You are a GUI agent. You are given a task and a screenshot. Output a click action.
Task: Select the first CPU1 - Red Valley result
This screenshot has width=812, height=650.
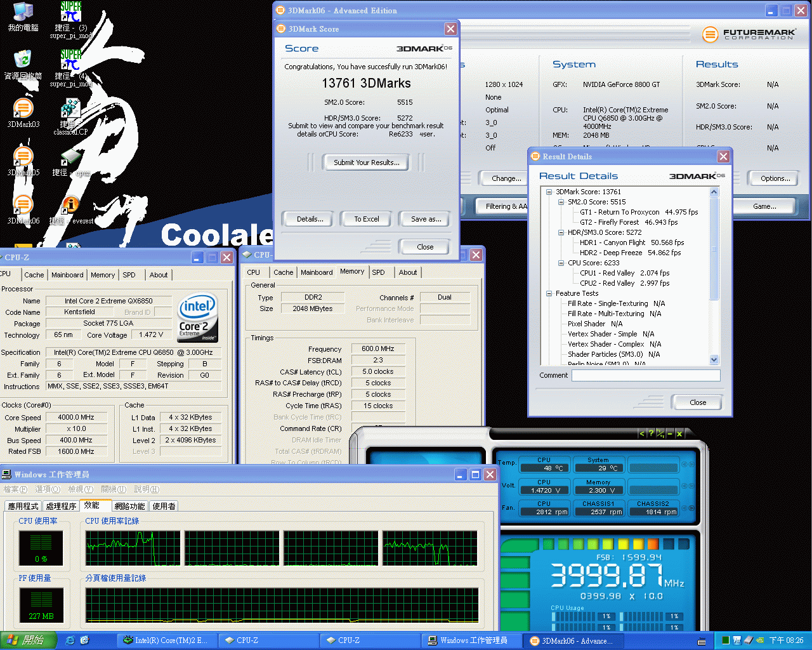[625, 273]
